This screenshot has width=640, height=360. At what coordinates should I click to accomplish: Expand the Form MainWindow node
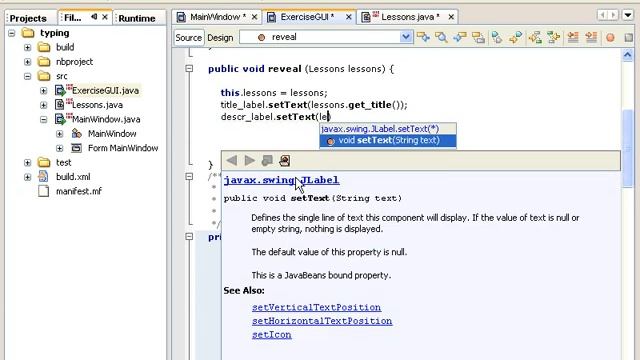[x=60, y=148]
